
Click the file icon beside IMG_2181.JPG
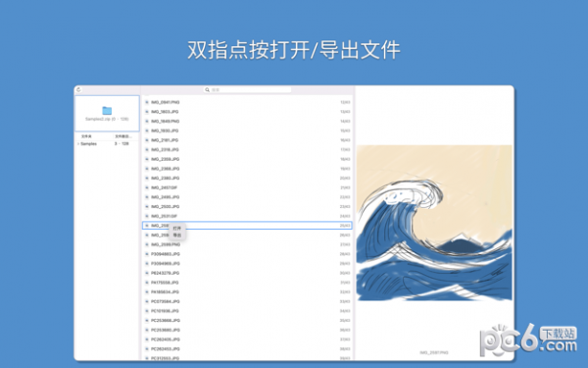click(x=147, y=140)
